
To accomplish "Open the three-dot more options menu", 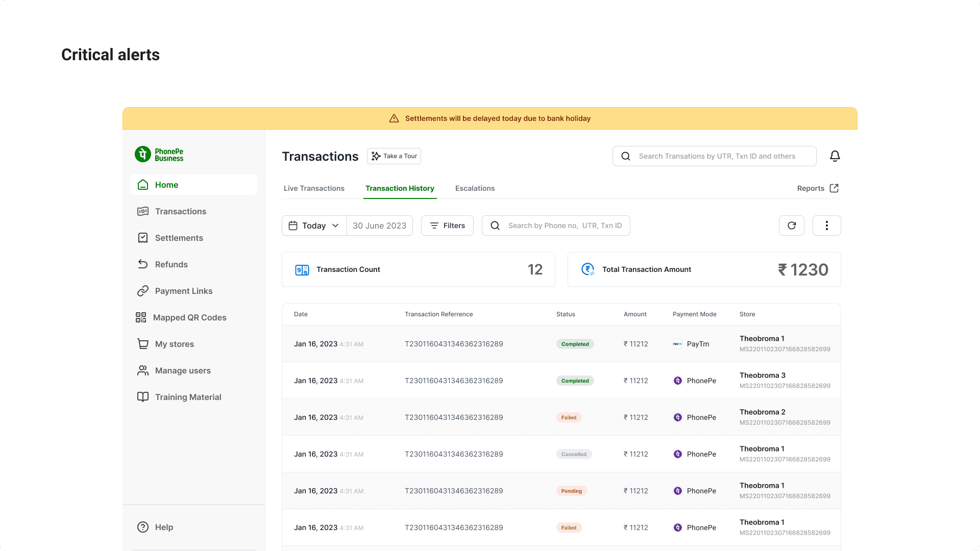I will click(x=826, y=226).
